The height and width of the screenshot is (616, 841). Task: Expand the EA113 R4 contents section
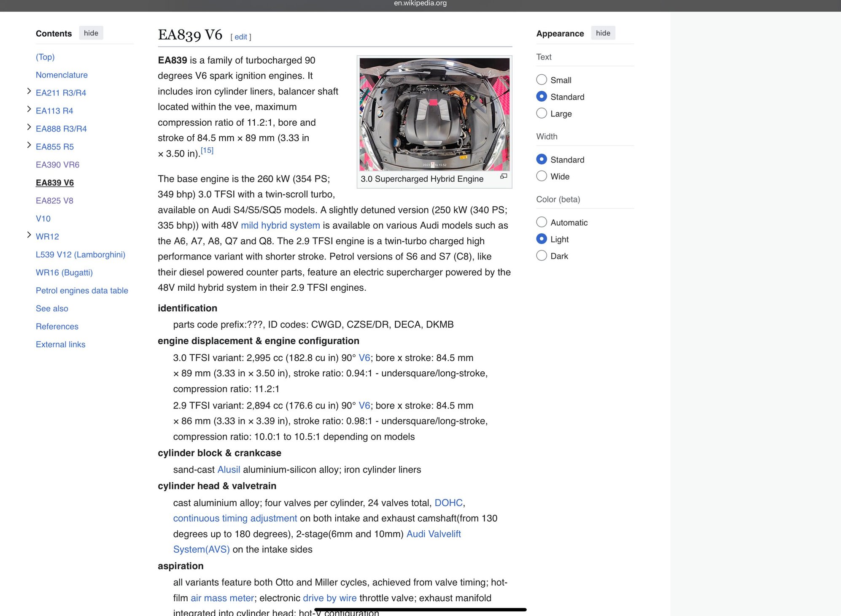pyautogui.click(x=28, y=109)
